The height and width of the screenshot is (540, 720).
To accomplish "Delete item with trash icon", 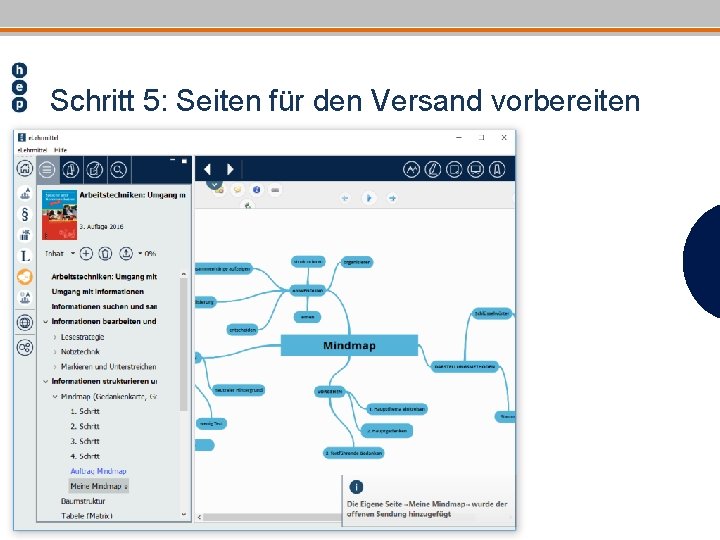I will pyautogui.click(x=105, y=253).
